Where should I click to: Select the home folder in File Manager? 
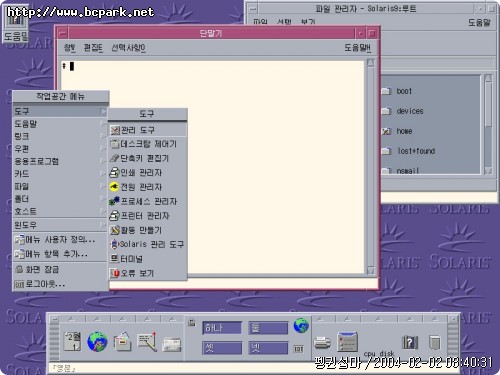pyautogui.click(x=397, y=131)
